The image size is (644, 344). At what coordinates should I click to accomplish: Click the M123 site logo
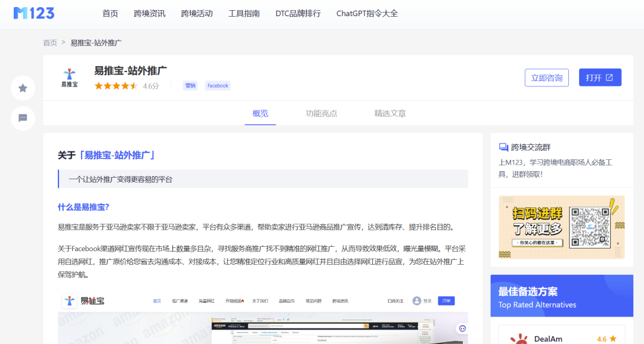[33, 13]
